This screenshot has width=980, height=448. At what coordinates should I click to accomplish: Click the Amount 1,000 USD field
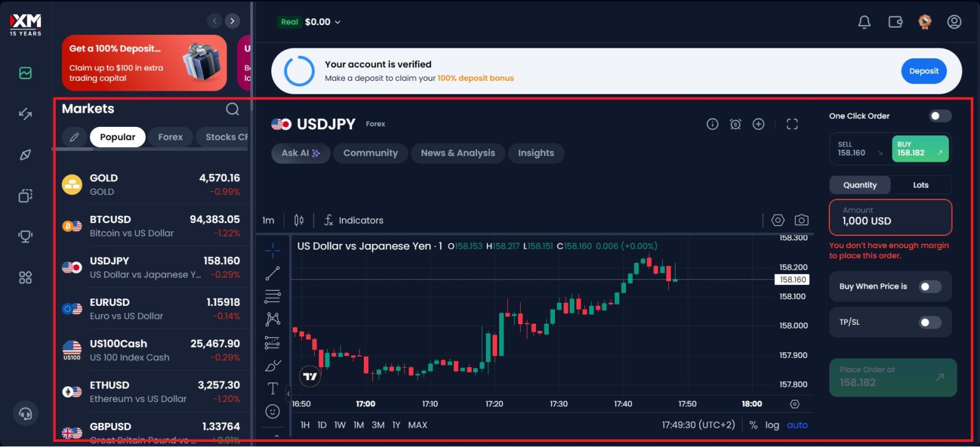890,217
